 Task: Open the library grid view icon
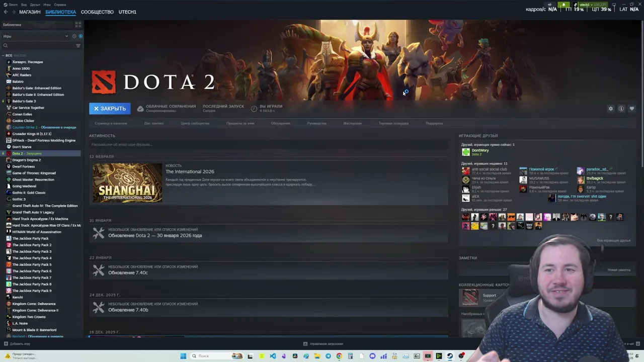pos(78,24)
